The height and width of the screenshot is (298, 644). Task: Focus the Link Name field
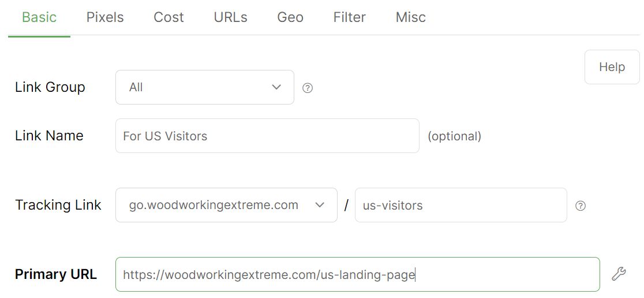click(267, 136)
